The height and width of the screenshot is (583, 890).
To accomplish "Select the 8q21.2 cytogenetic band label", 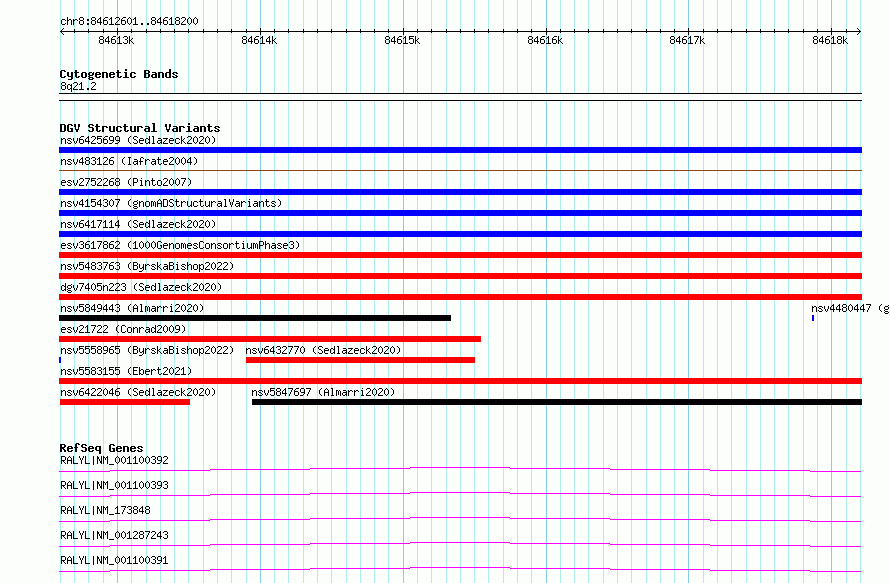I will (78, 86).
